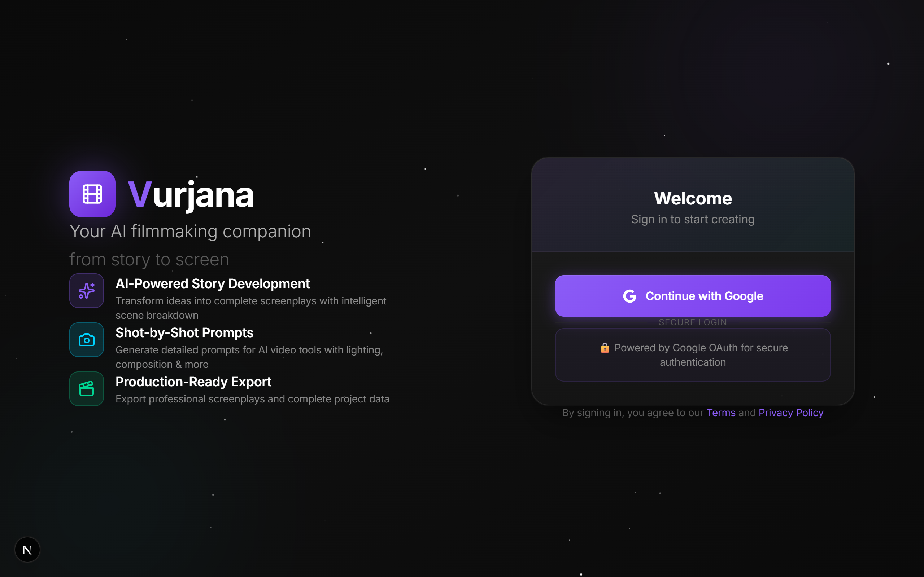Click the Vurjana film strip logo icon

tap(92, 194)
